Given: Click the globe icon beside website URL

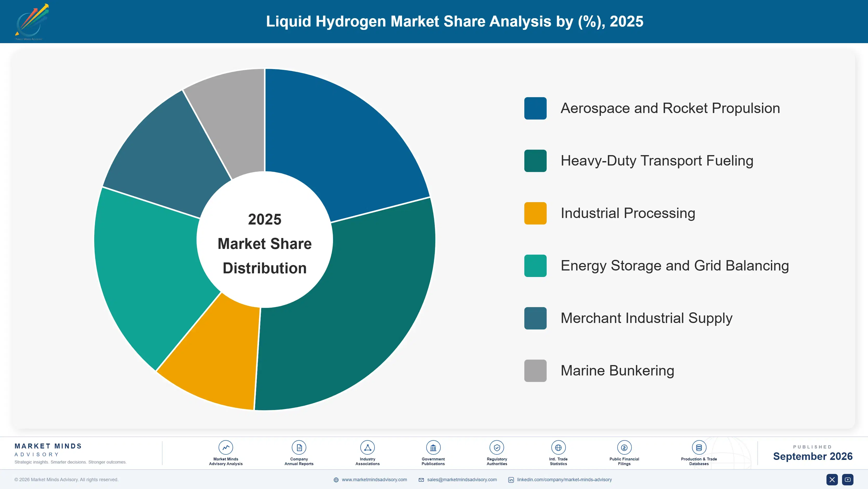Looking at the screenshot, I should point(336,480).
